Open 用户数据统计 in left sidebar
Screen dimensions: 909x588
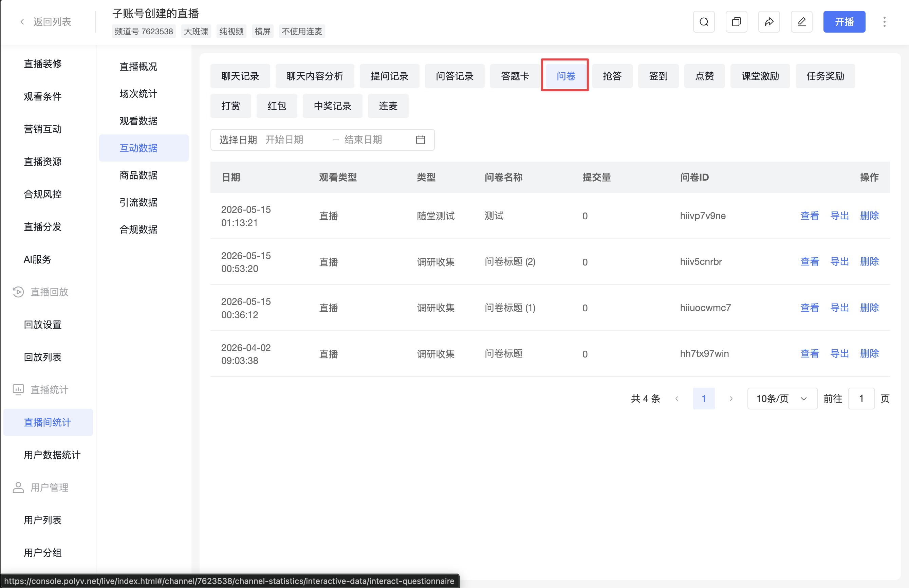[x=52, y=455]
